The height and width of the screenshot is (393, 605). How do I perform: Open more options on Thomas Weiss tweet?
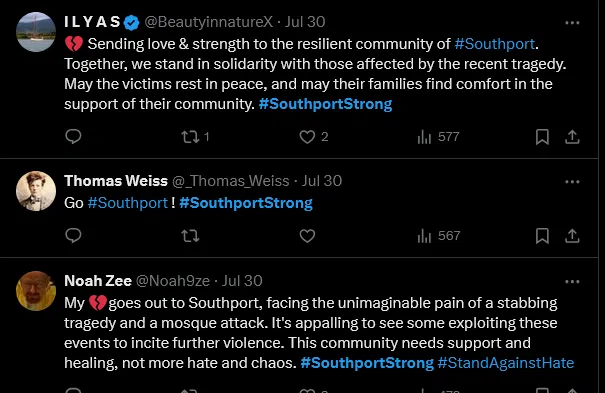pyautogui.click(x=572, y=182)
